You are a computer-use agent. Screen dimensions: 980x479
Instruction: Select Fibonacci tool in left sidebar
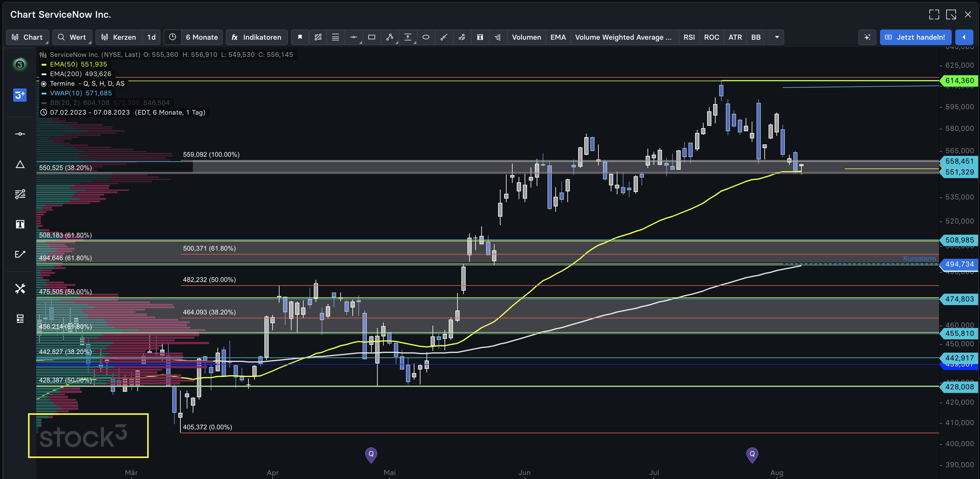pos(20,194)
